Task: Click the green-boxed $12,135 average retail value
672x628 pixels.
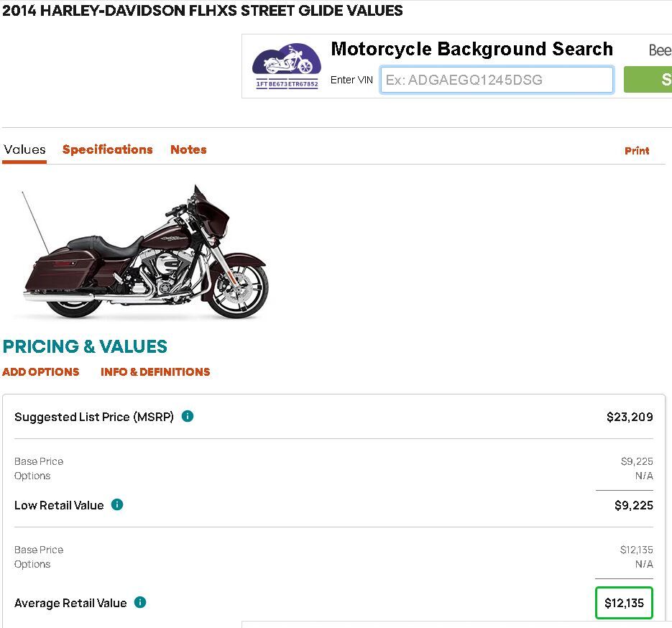Action: 624,603
